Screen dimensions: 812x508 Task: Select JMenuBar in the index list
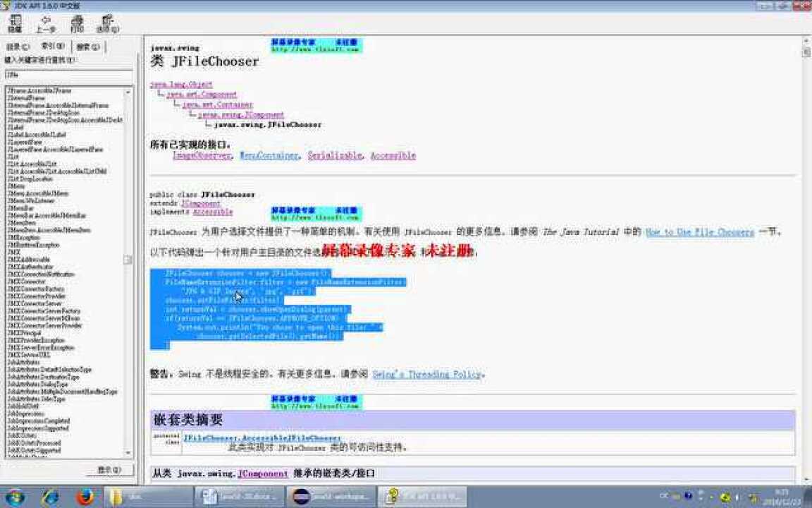20,208
